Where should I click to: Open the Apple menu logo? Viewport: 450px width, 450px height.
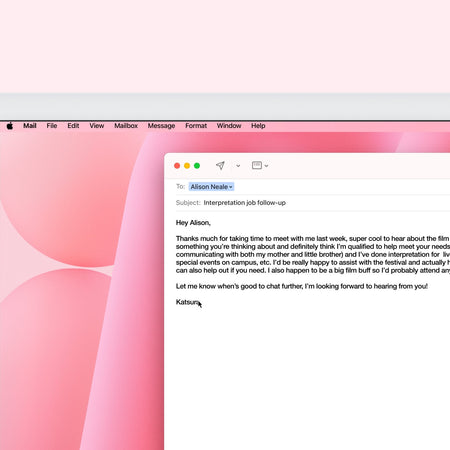coord(10,126)
